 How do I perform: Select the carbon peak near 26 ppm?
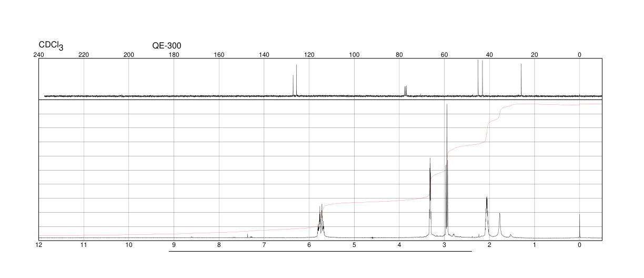coord(521,80)
